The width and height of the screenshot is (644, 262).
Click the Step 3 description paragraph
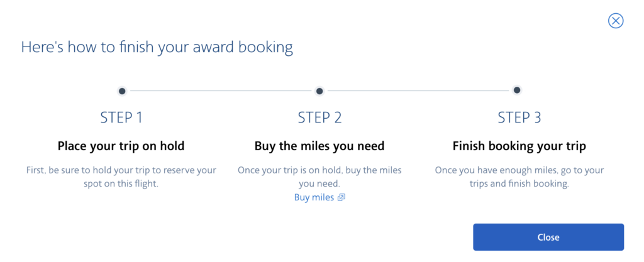tap(519, 177)
